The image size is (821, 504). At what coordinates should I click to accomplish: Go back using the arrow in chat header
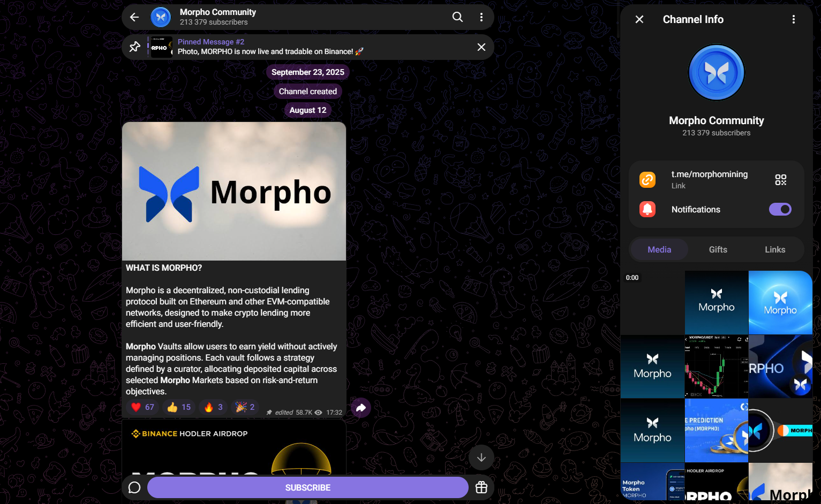[x=134, y=17]
